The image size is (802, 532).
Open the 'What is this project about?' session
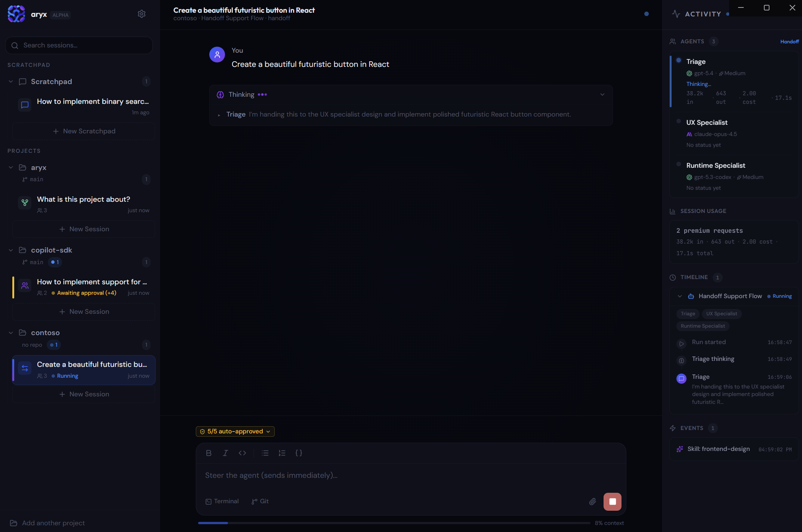84,204
